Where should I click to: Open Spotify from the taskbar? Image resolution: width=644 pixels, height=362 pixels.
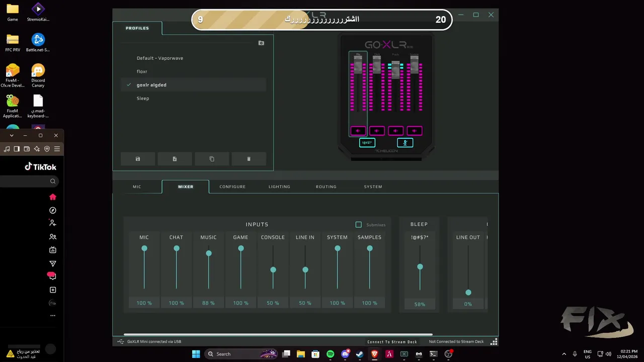(x=330, y=354)
